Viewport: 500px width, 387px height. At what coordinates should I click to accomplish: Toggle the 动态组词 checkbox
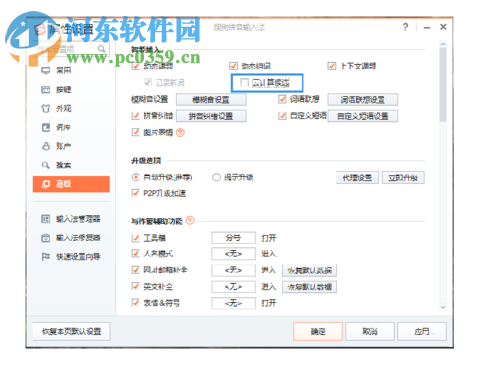[233, 66]
